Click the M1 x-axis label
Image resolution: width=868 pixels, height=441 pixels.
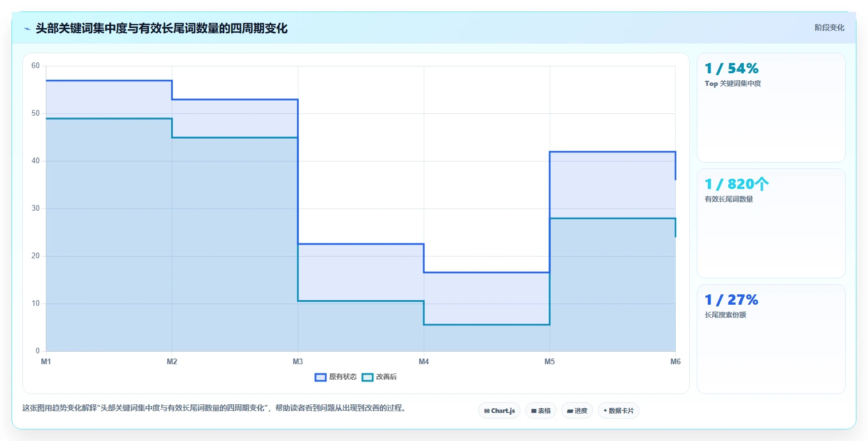46,361
